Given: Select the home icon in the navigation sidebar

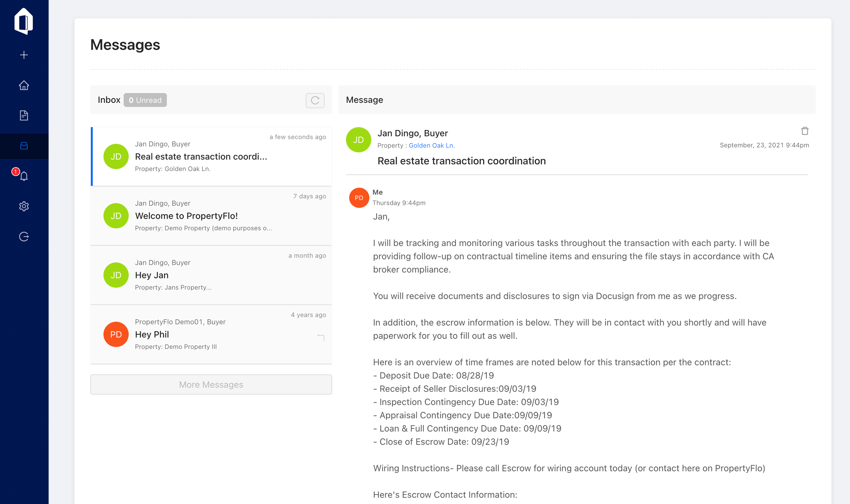Looking at the screenshot, I should (x=24, y=85).
